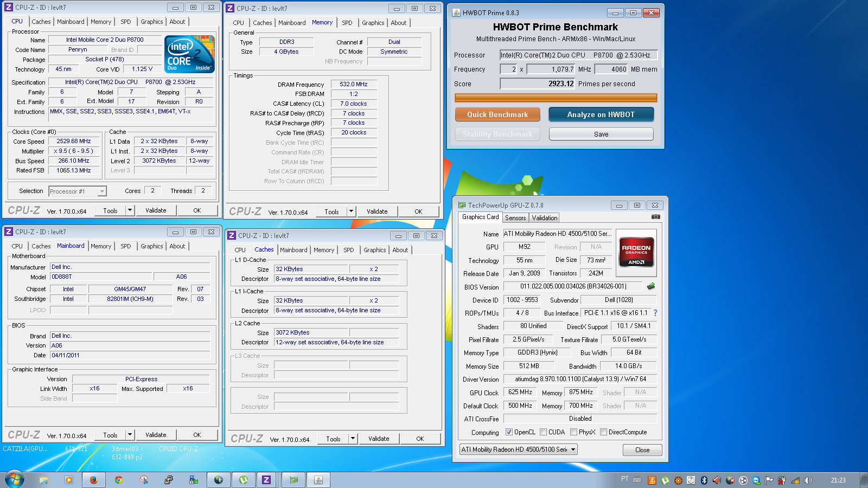Image resolution: width=868 pixels, height=488 pixels.
Task: Click HWBOT Prime orange progress bar
Action: click(556, 98)
